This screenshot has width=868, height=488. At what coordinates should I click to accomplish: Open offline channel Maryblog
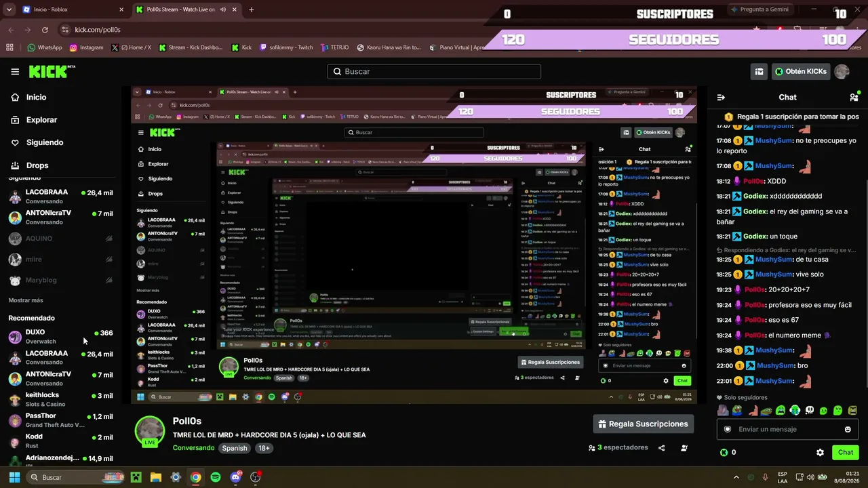pyautogui.click(x=60, y=280)
